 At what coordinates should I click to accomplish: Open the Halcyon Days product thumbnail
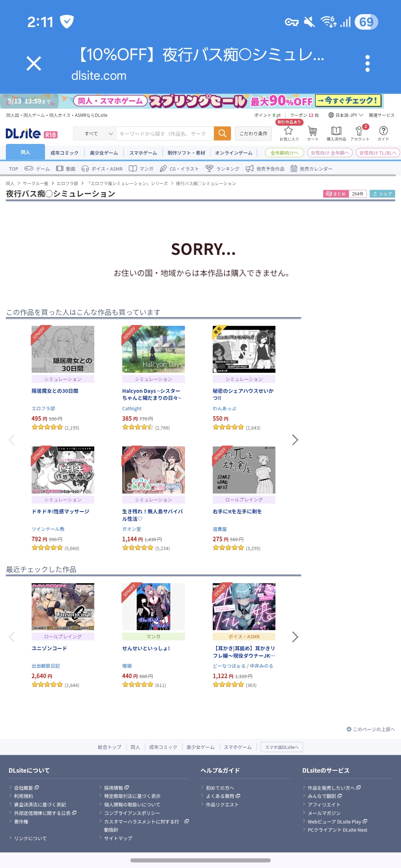(153, 349)
